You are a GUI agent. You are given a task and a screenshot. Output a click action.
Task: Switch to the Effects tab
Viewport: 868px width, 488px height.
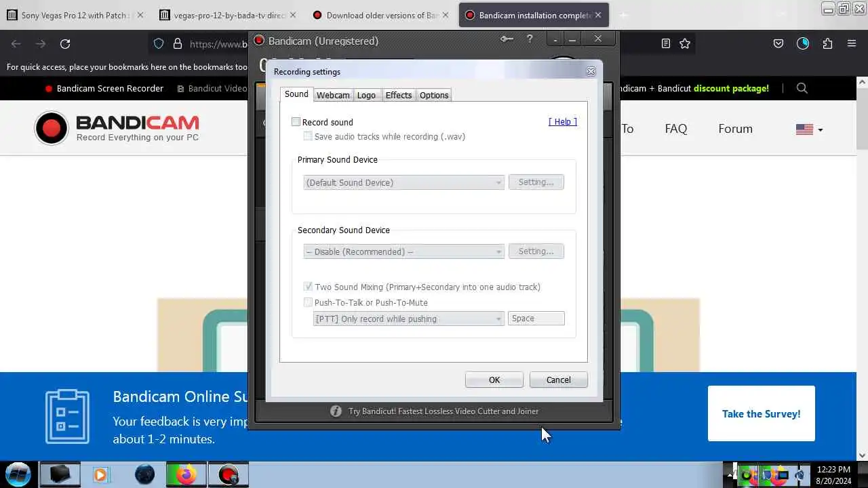point(399,95)
